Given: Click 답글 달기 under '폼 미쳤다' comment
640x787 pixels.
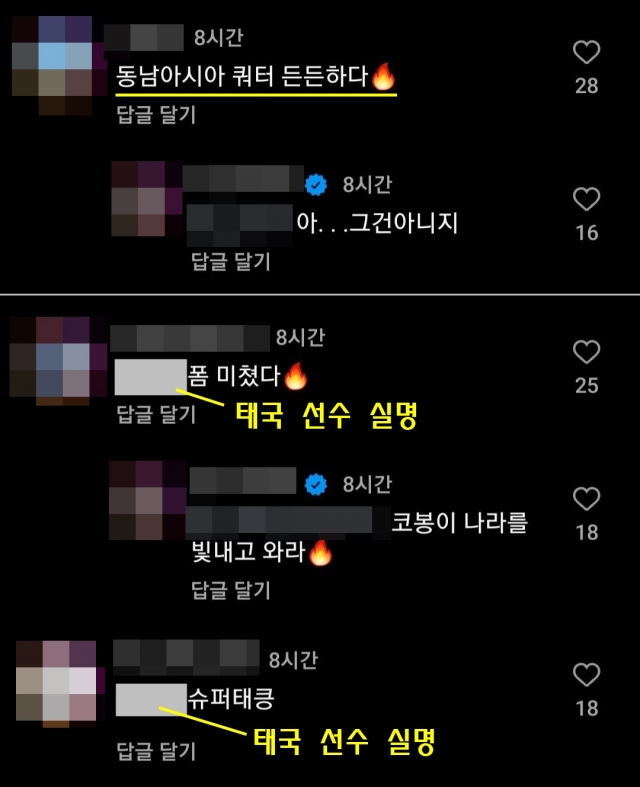Looking at the screenshot, I should tap(156, 415).
